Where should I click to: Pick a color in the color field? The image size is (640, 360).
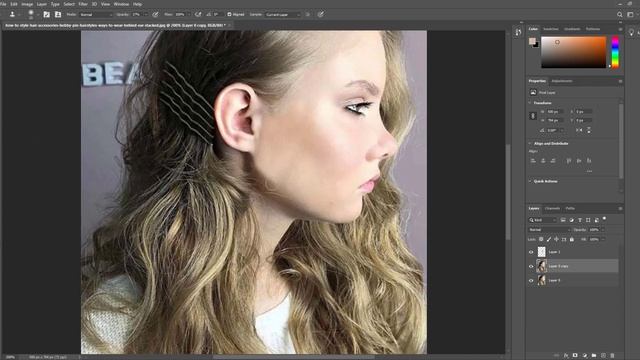[573, 52]
